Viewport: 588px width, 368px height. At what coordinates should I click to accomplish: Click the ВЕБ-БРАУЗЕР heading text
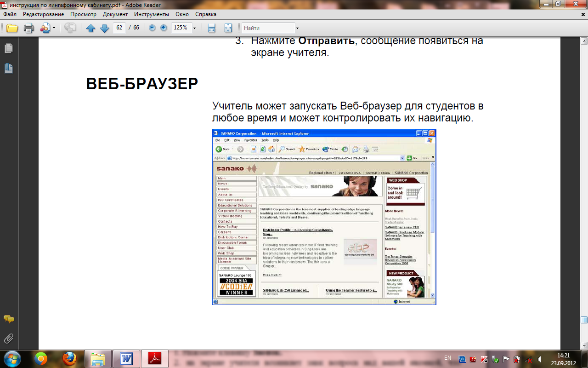coord(142,84)
